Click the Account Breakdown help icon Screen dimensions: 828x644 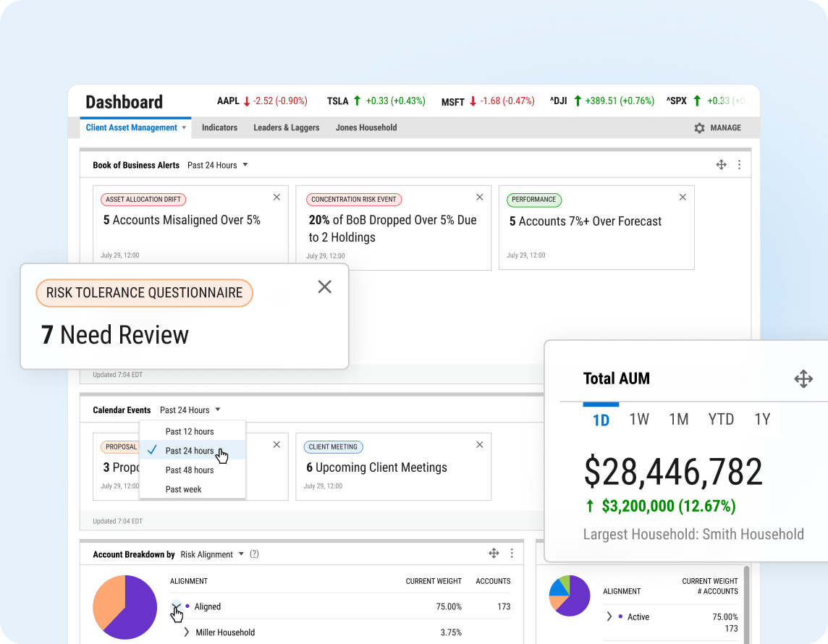(x=255, y=554)
